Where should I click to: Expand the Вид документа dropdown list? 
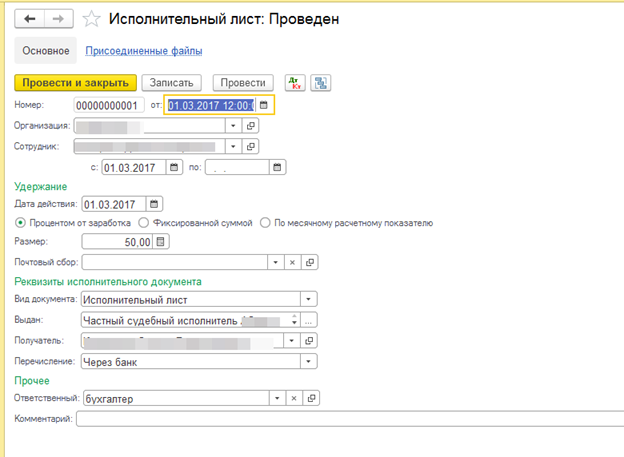point(309,299)
